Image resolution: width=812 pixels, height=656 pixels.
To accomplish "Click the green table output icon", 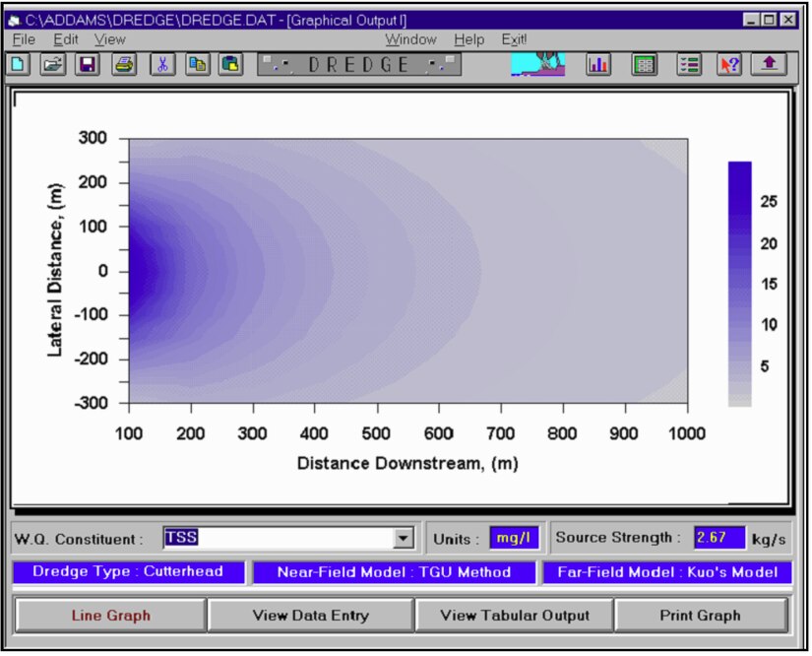I will [x=644, y=65].
